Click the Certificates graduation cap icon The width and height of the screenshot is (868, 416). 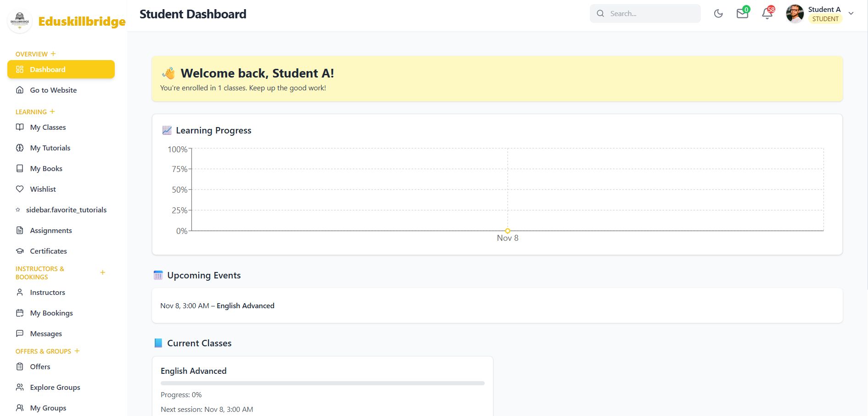point(20,251)
